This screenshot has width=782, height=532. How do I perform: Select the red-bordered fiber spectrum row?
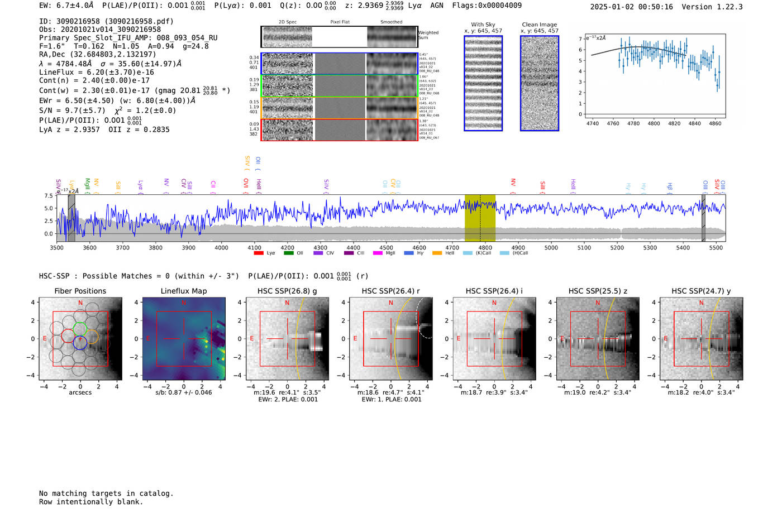[339, 130]
